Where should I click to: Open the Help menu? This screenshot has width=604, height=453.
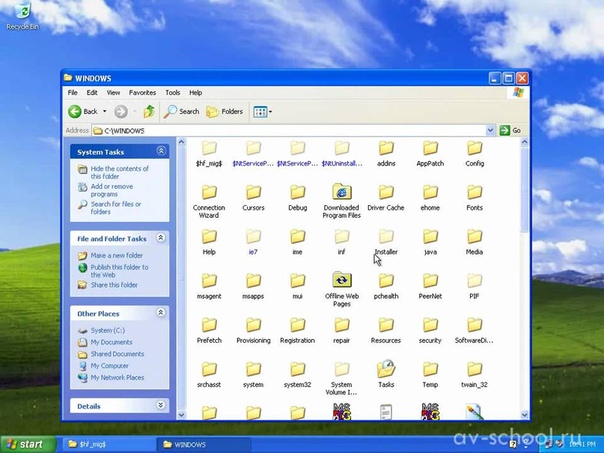click(x=195, y=92)
